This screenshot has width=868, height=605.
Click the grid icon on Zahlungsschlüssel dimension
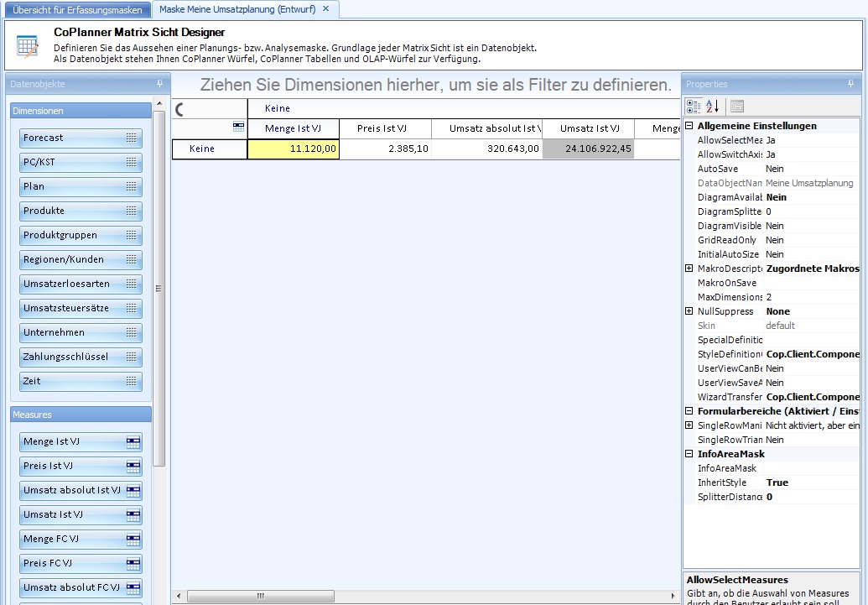coord(131,357)
